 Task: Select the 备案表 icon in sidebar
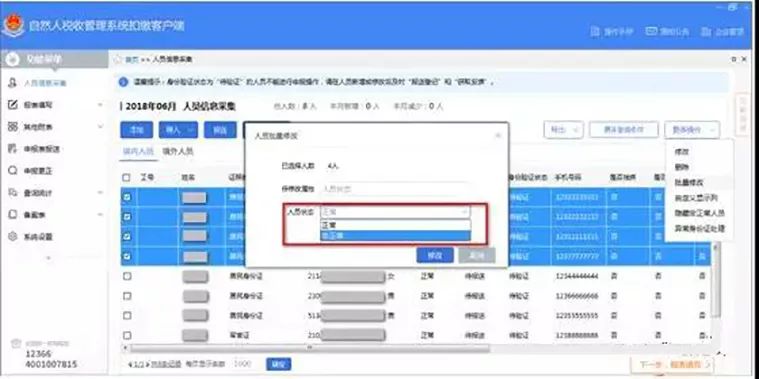pos(13,214)
